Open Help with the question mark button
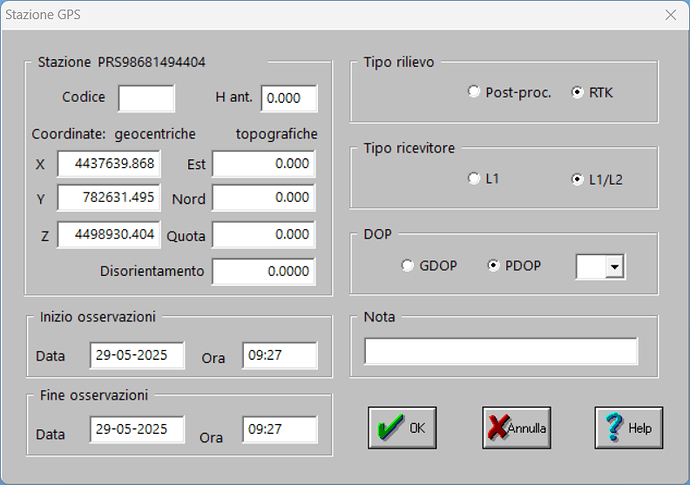This screenshot has width=690, height=485. click(x=629, y=428)
